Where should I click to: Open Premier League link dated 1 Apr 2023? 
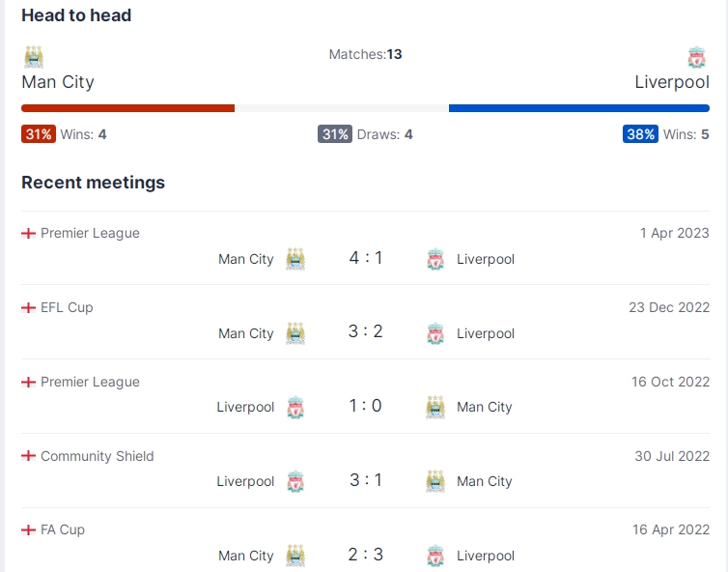pos(90,233)
